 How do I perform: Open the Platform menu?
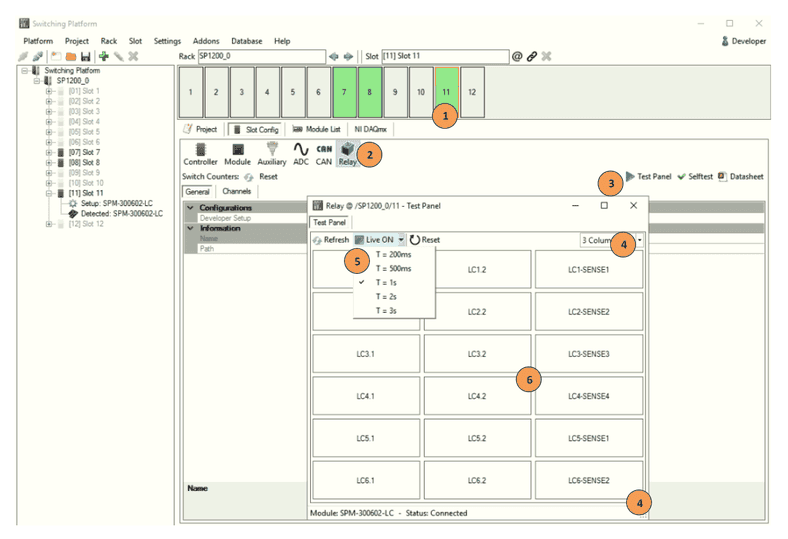pyautogui.click(x=38, y=41)
